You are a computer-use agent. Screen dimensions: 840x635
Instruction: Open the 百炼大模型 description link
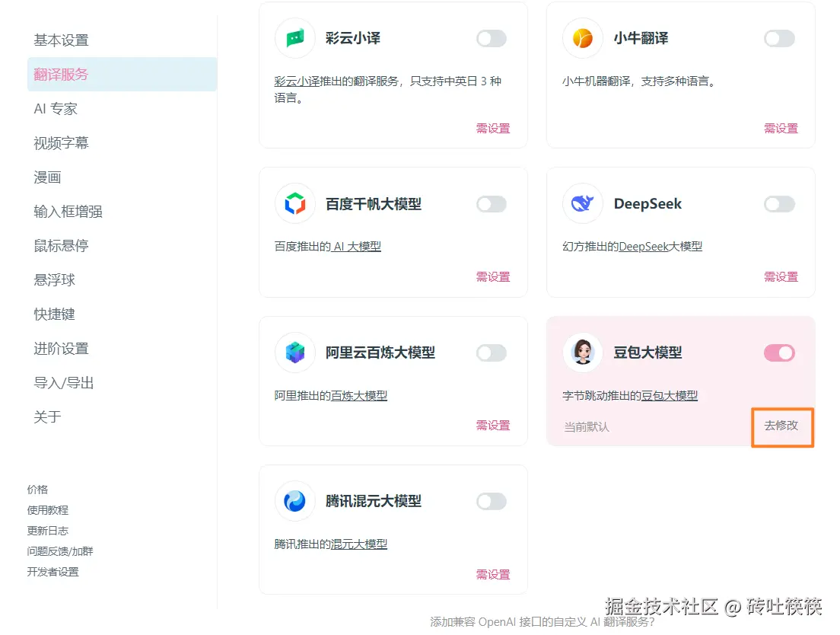[x=359, y=395]
